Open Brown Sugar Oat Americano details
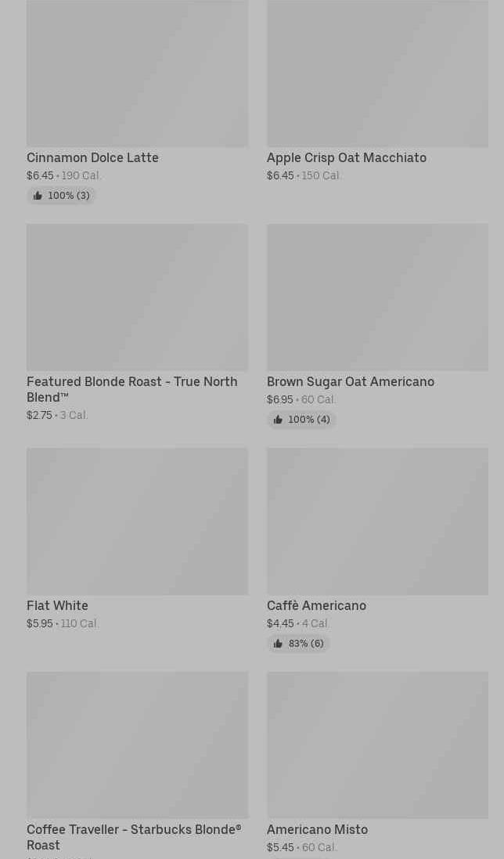 (350, 382)
